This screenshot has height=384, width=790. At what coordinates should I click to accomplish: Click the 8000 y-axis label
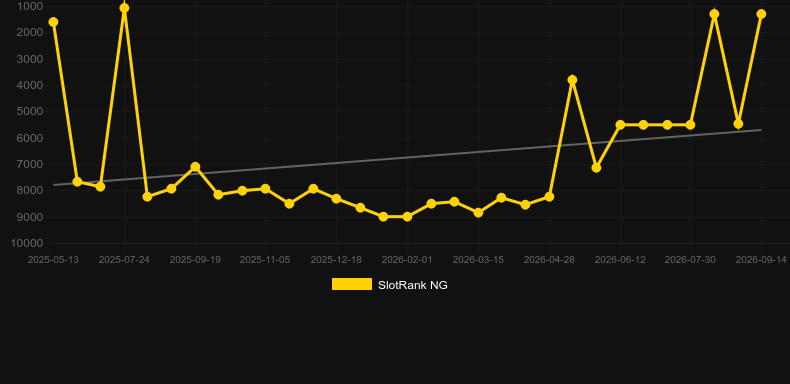click(30, 190)
